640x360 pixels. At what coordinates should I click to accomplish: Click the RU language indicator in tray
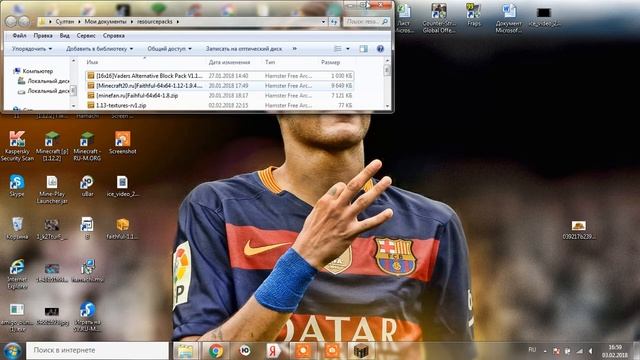(x=532, y=350)
